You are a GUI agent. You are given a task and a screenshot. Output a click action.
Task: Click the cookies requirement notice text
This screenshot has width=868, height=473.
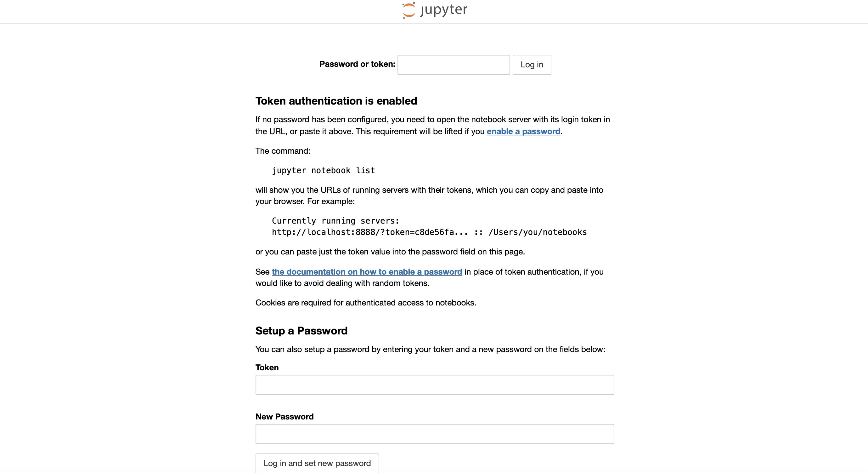366,303
